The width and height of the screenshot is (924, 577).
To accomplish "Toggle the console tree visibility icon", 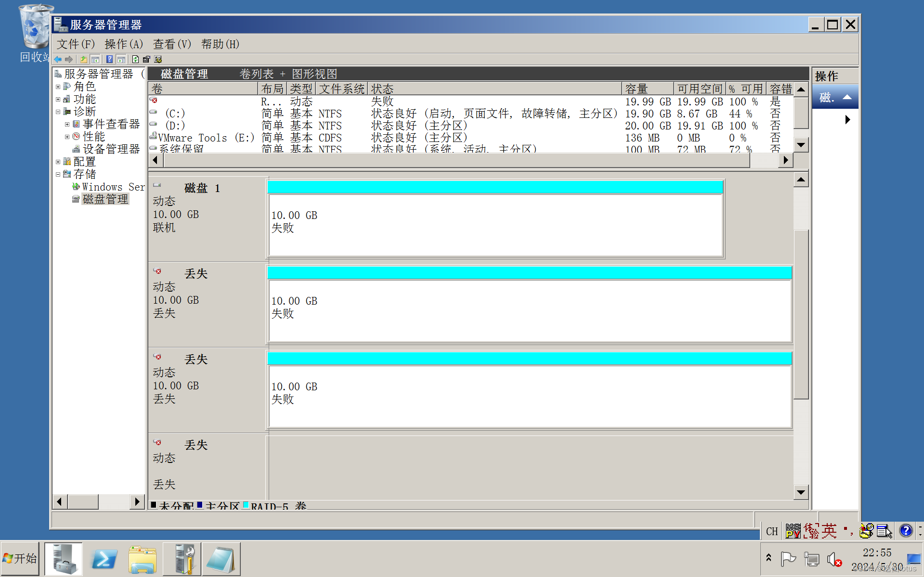I will pos(95,59).
